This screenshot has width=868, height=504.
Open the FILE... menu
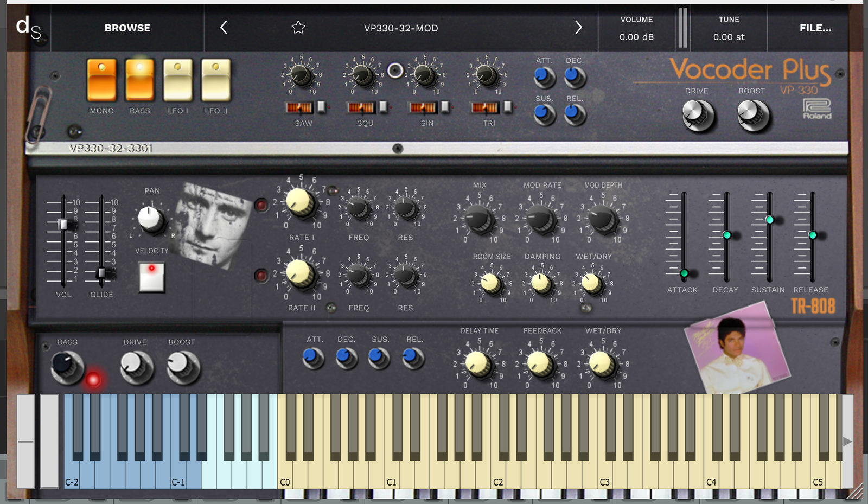coord(815,28)
